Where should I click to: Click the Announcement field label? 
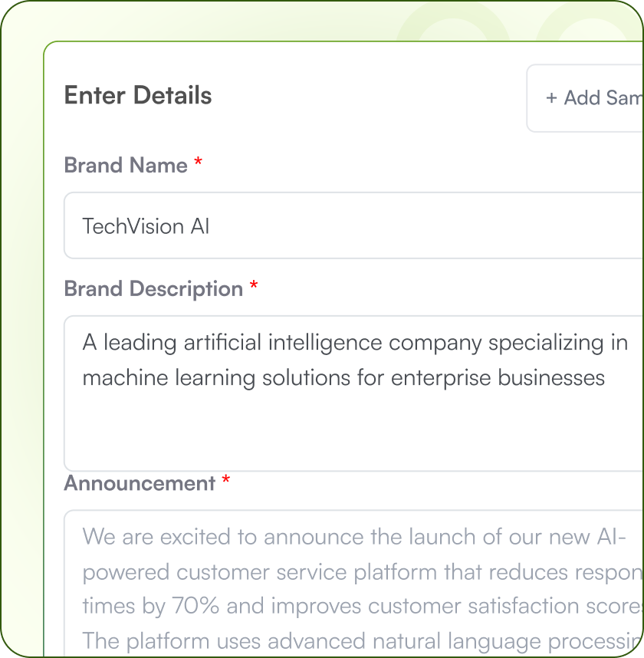140,484
